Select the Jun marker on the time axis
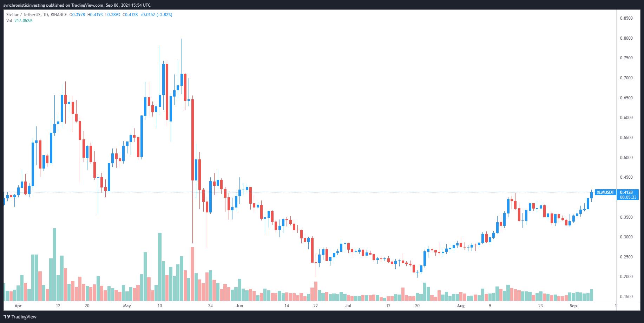This screenshot has height=323, width=644. [x=239, y=306]
